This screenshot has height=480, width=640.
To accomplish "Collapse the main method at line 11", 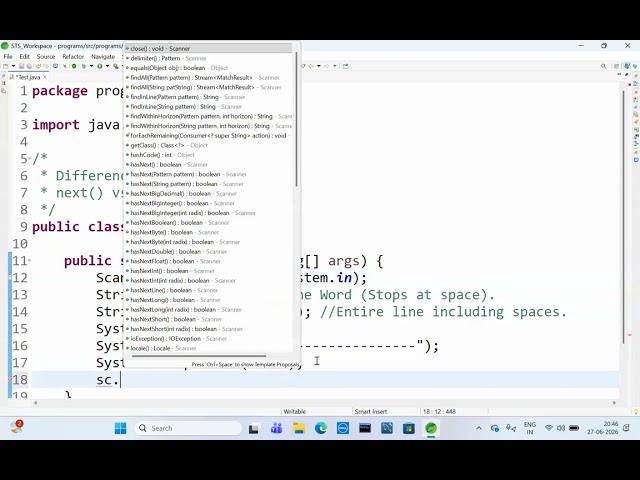I will click(x=29, y=260).
